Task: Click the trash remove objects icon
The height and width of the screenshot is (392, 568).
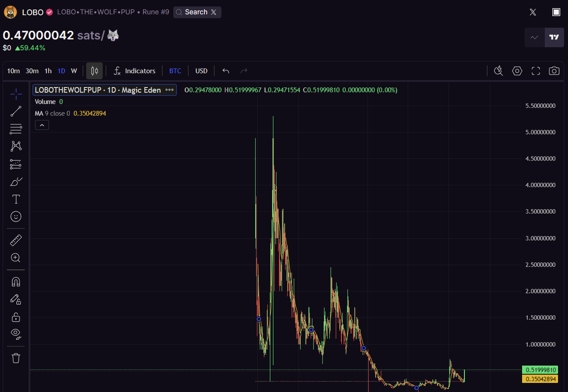Action: tap(16, 358)
